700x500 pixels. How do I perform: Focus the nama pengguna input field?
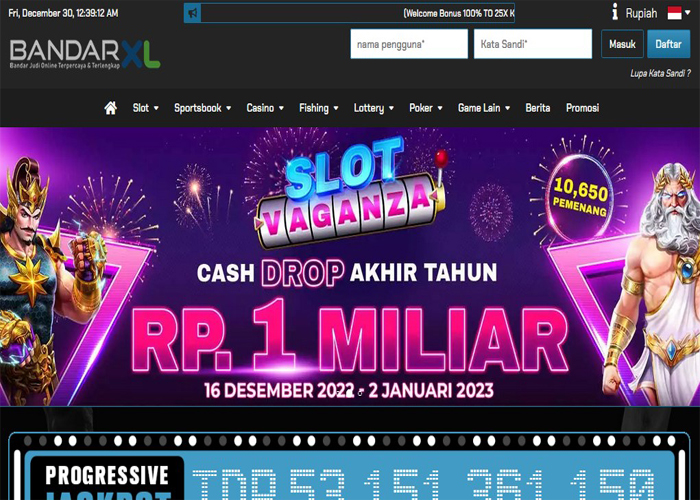[409, 44]
